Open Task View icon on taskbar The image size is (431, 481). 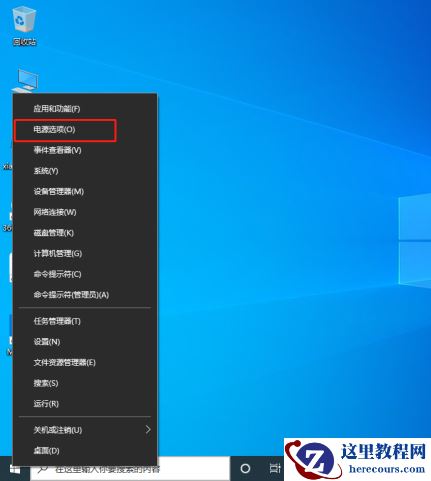pos(275,468)
